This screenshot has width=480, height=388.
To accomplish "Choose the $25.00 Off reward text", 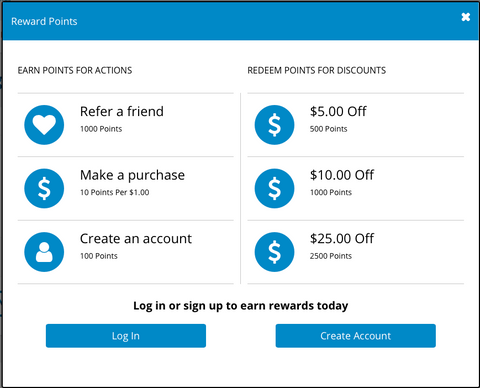I will (342, 238).
